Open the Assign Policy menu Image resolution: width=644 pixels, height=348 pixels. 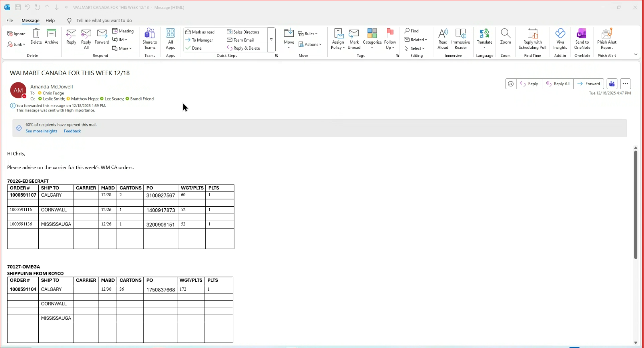pyautogui.click(x=338, y=39)
